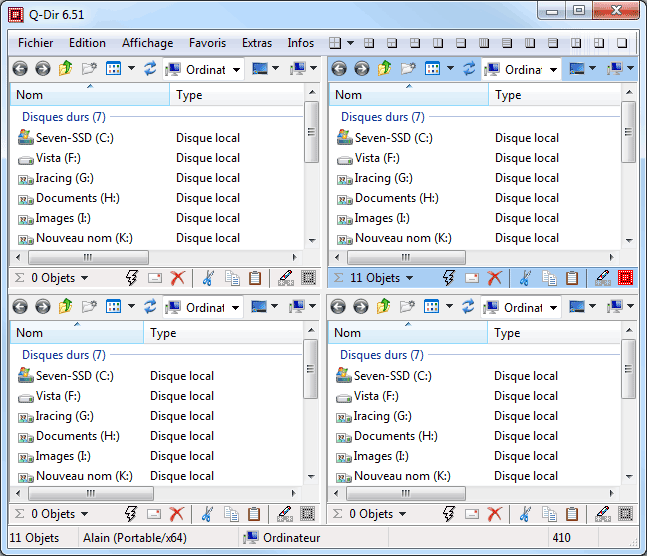Screen dimensions: 647x556
Task: Sort by Type column in bottom-left pane
Action: pyautogui.click(x=223, y=333)
